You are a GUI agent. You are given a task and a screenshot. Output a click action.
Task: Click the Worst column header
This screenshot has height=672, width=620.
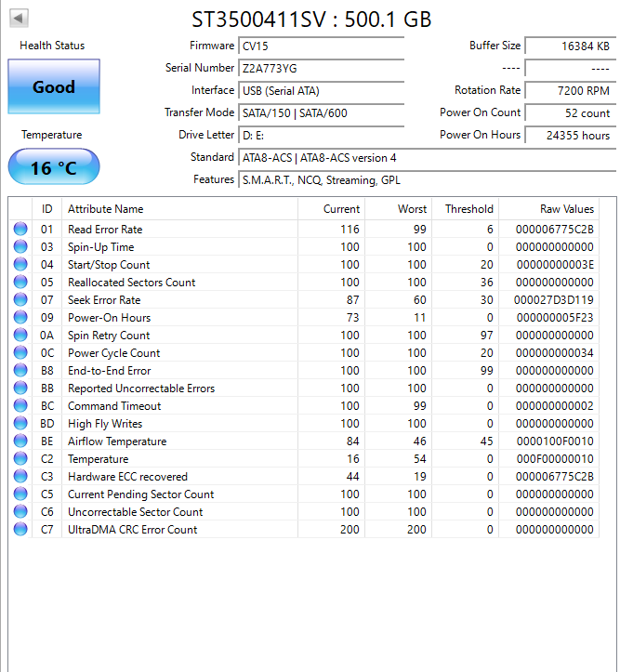[x=398, y=209]
